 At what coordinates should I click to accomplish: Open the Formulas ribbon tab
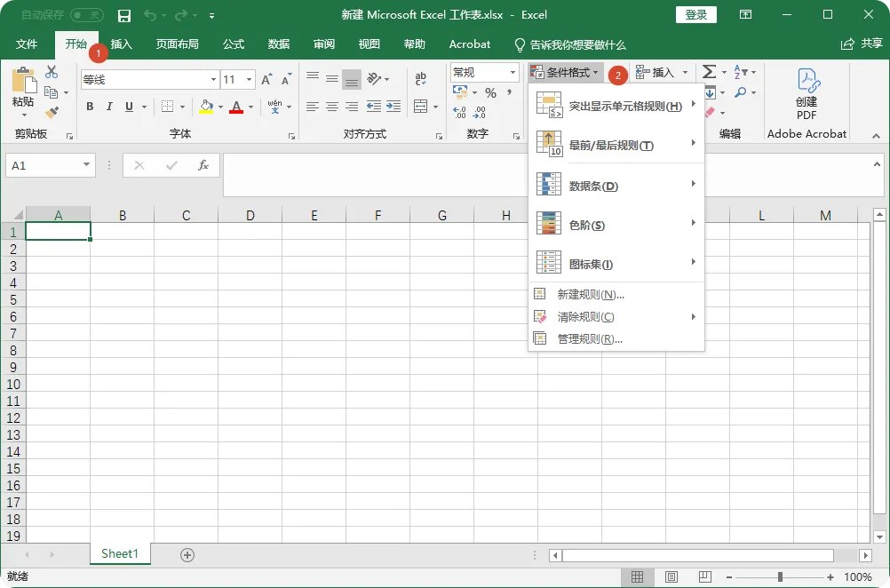click(234, 44)
